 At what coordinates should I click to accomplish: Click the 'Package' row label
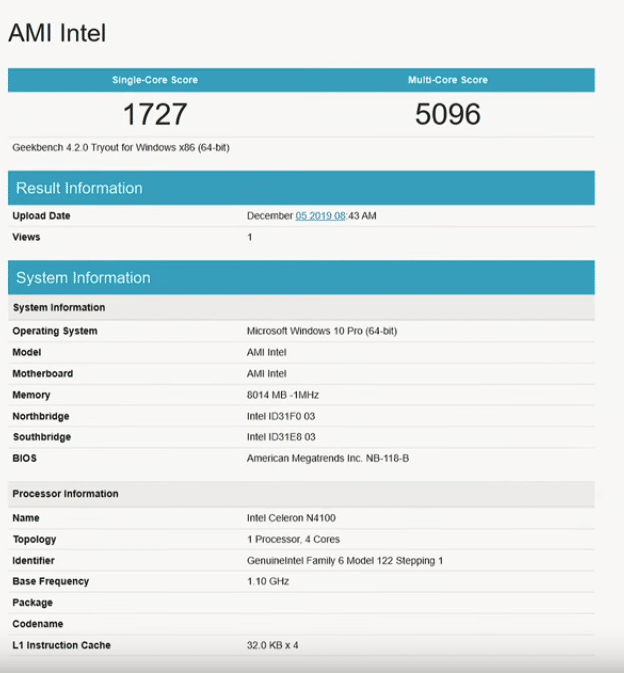point(32,603)
